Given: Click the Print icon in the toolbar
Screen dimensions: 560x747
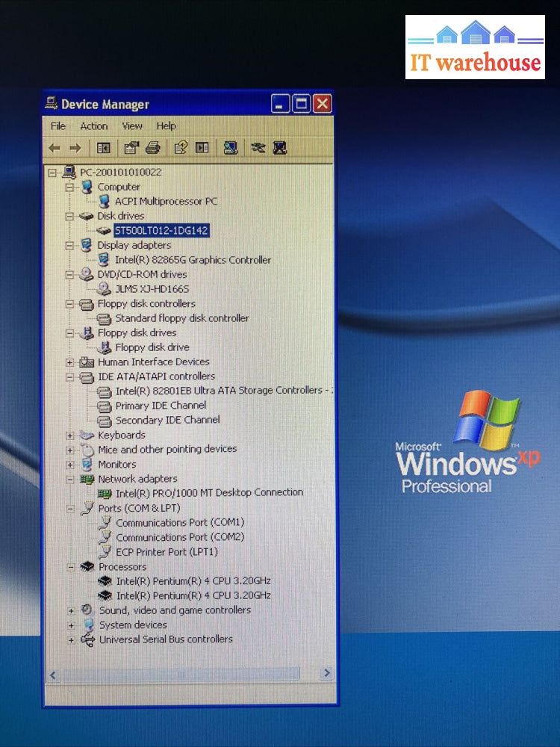Looking at the screenshot, I should click(152, 148).
